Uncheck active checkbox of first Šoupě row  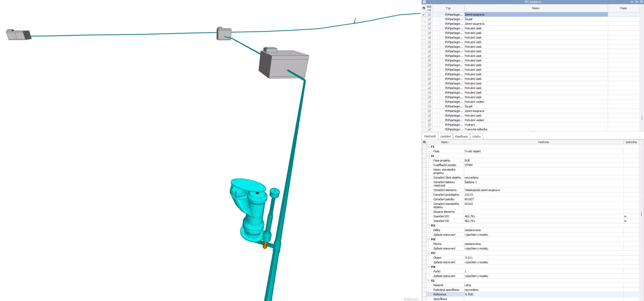[429, 19]
